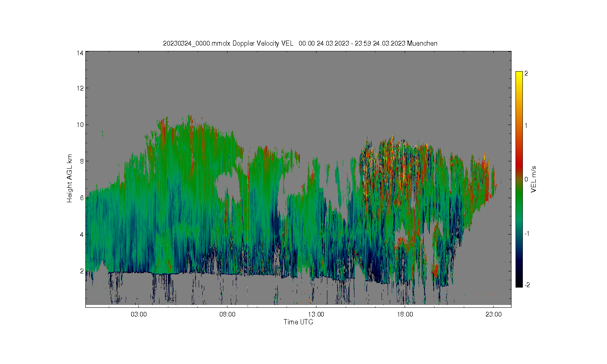Click the height axis tick label '14'
This screenshot has height=364, width=607.
80,53
